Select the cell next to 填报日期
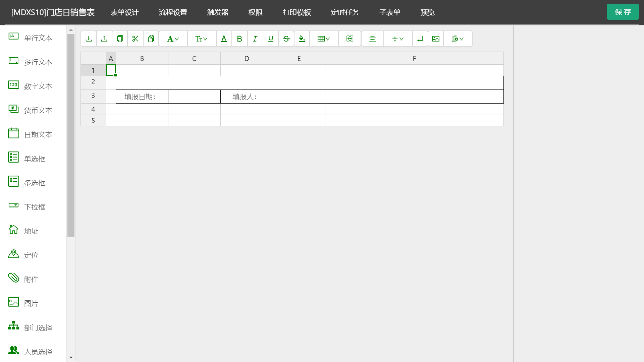Image resolution: width=644 pixels, height=362 pixels. (194, 97)
